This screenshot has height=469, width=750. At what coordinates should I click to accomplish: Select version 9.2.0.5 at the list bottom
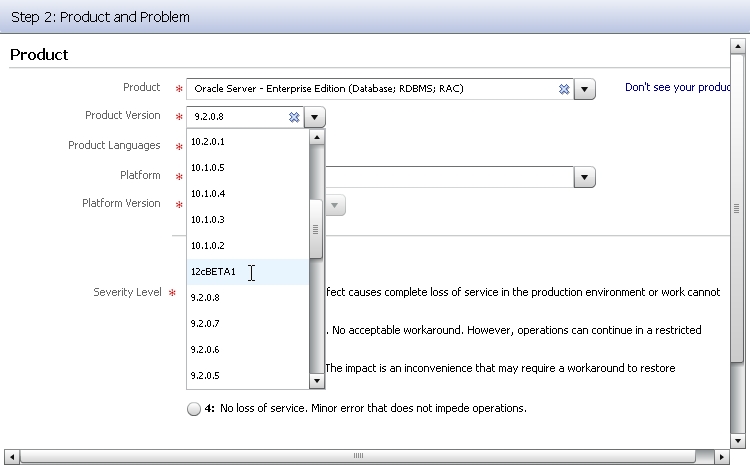pyautogui.click(x=248, y=375)
